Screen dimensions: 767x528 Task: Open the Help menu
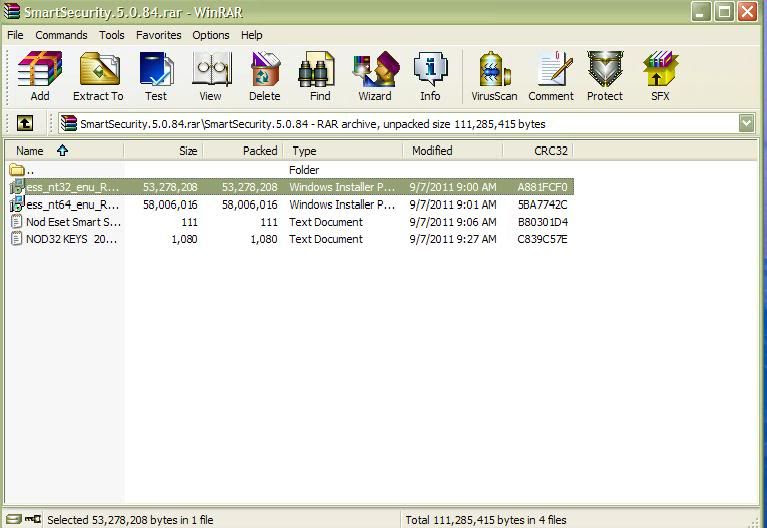251,35
